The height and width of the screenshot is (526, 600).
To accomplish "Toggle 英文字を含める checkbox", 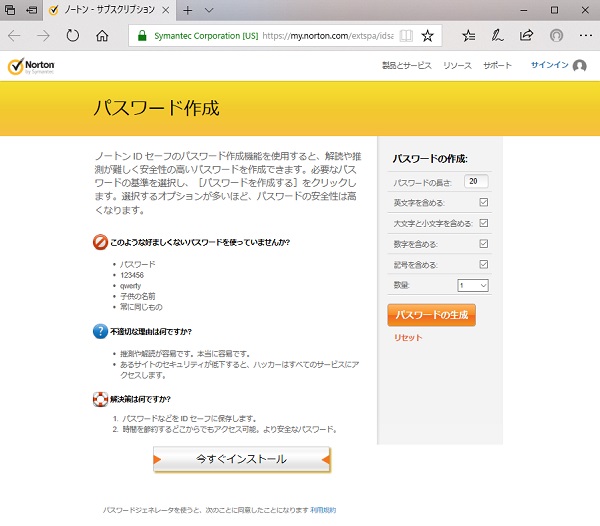I will click(x=483, y=202).
